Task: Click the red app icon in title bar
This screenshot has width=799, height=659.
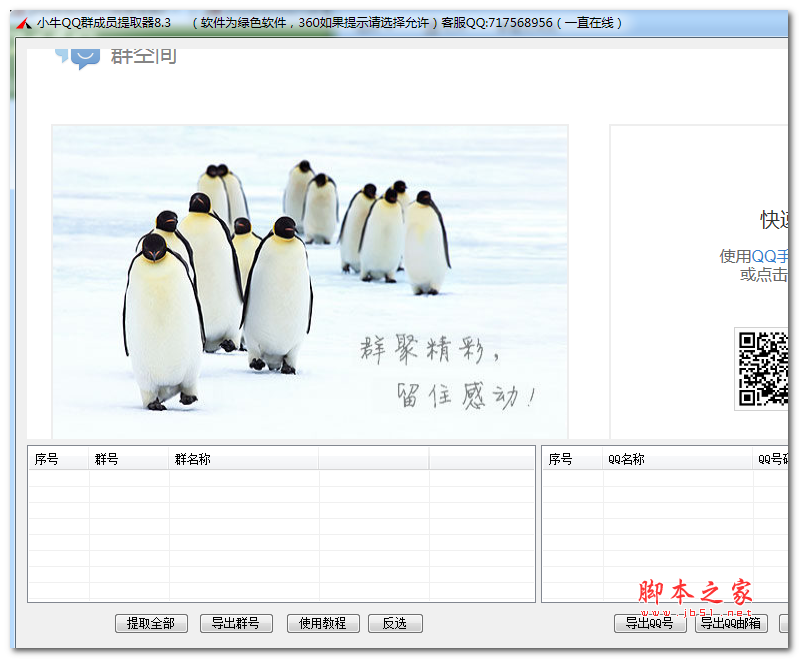Action: click(23, 23)
